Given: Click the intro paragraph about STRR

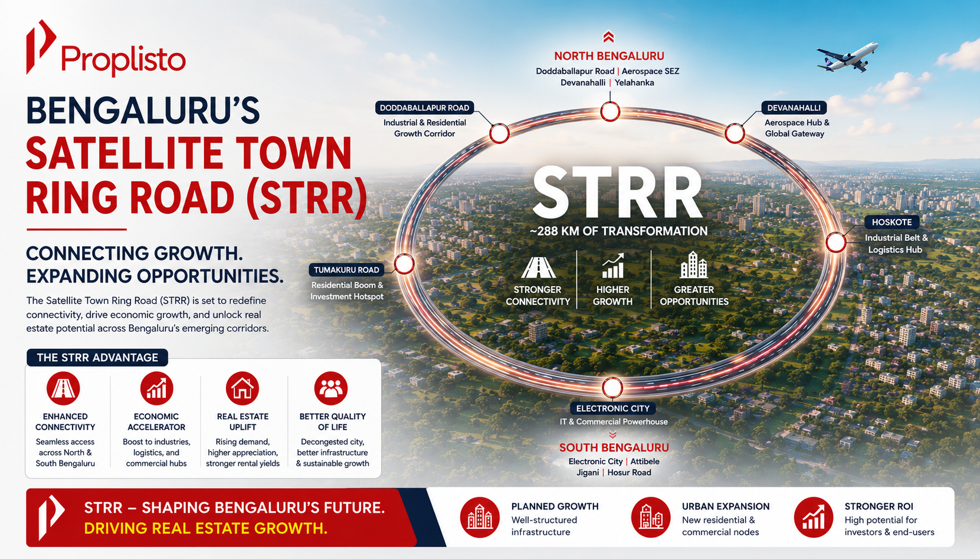Looking at the screenshot, I should click(148, 315).
